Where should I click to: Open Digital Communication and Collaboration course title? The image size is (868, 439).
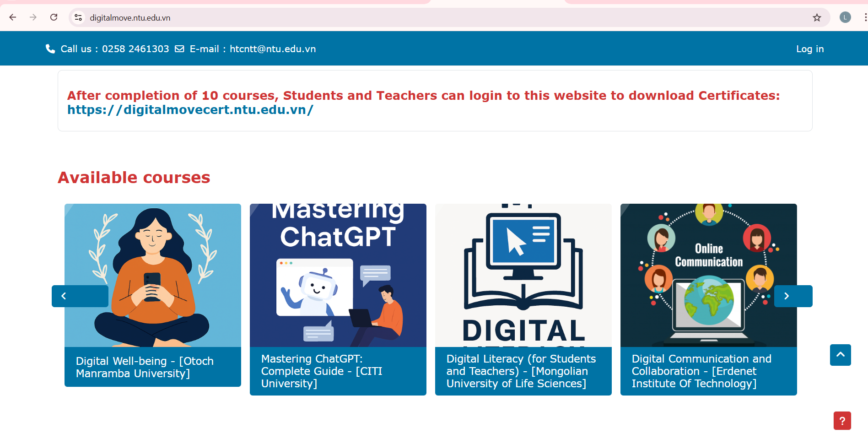pos(701,371)
